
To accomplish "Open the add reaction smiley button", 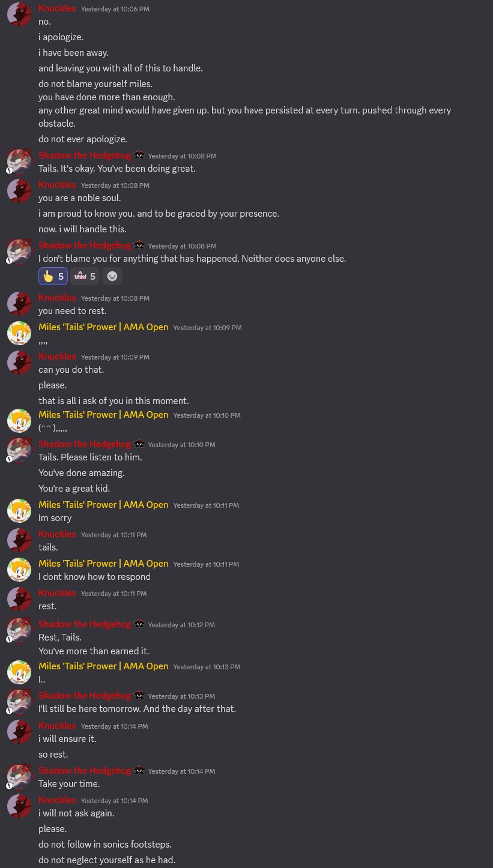I will 112,276.
